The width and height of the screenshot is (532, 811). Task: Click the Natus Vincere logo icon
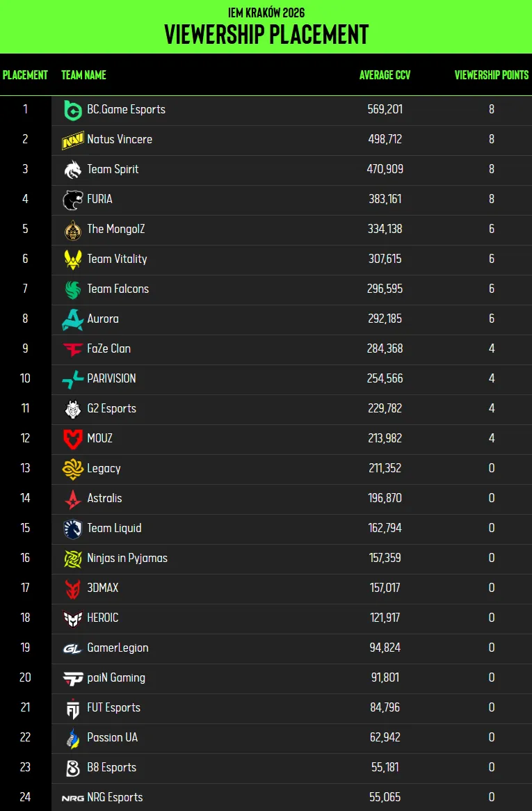tap(72, 140)
